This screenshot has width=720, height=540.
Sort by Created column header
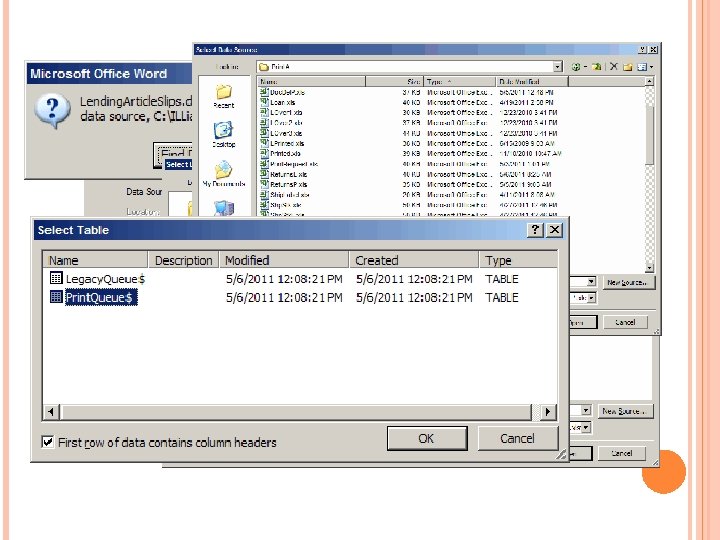click(x=414, y=260)
